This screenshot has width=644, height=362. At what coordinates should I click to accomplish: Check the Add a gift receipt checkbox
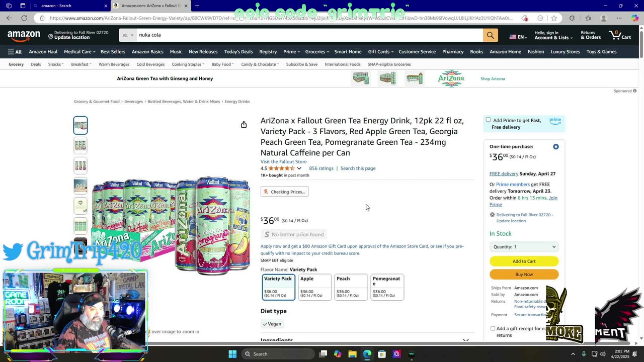click(x=493, y=328)
